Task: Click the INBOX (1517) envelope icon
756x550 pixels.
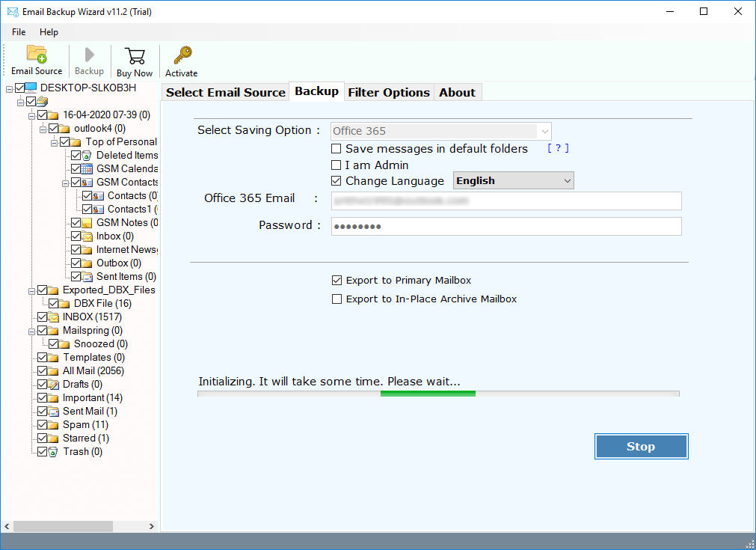Action: (53, 317)
